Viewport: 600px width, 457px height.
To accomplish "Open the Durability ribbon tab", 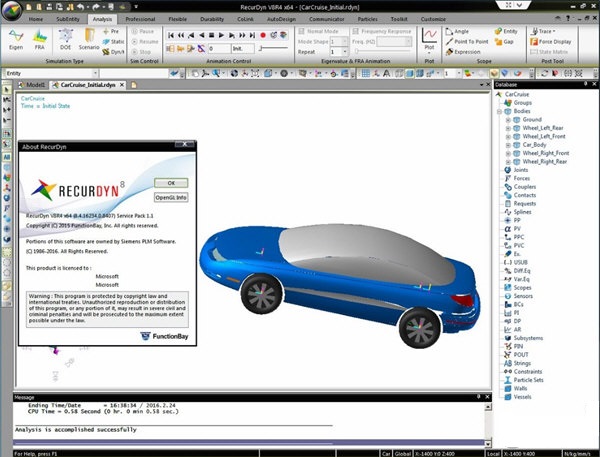I will pos(212,19).
